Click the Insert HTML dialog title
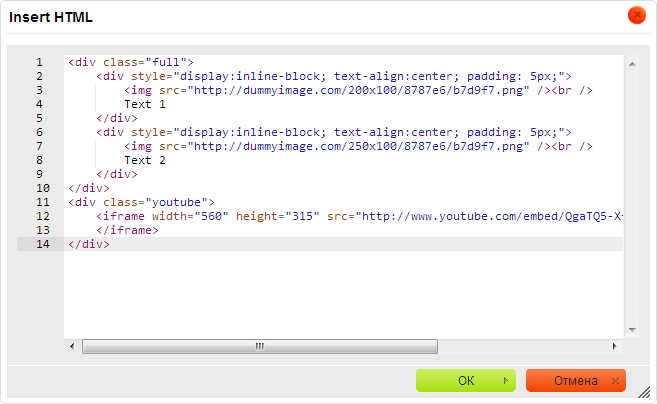The width and height of the screenshot is (657, 404). (x=53, y=17)
